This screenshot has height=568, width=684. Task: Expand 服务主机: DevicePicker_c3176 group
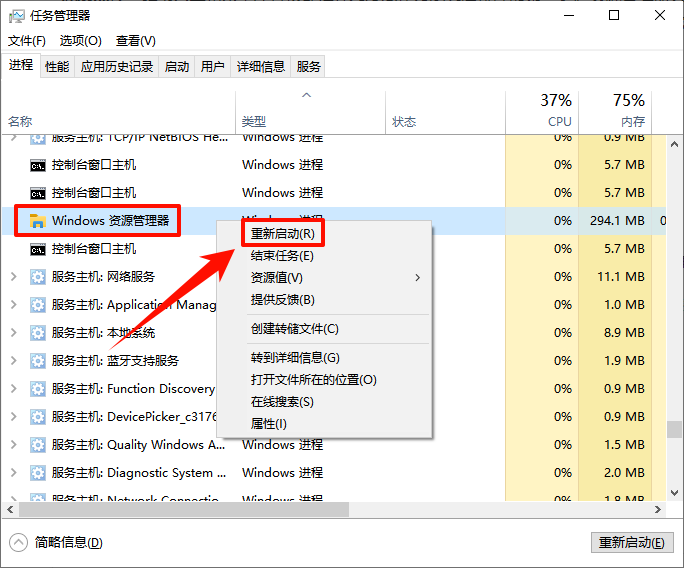tap(14, 417)
